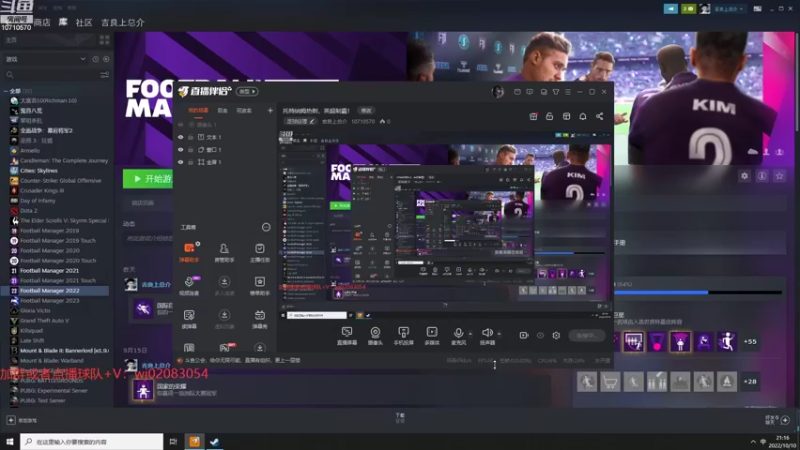This screenshot has height=450, width=800.
Task: Open the star-badge assistant tool
Action: (x=260, y=286)
